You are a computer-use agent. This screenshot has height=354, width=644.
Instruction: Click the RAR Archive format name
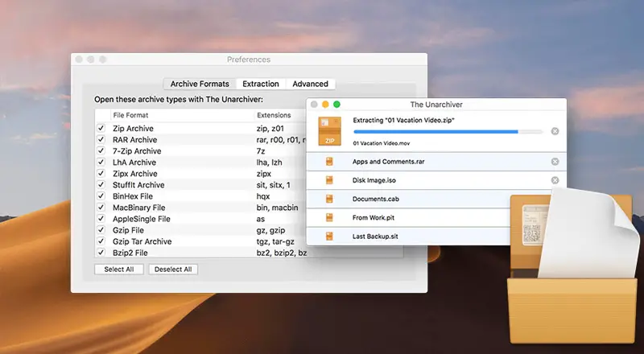[135, 140]
